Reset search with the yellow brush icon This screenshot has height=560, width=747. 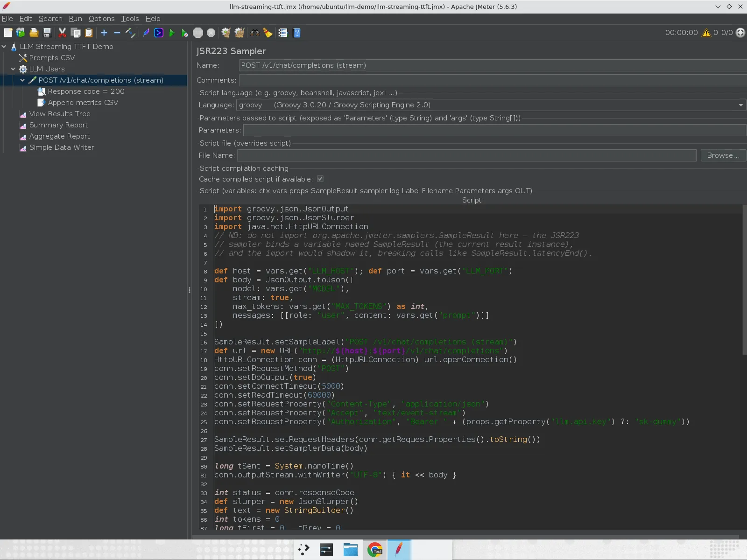[x=268, y=33]
